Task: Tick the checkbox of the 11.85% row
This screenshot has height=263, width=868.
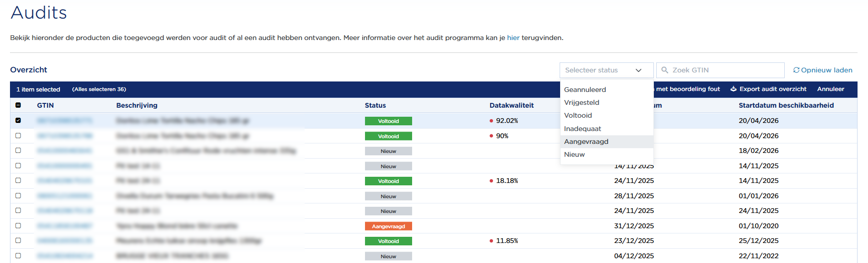Action: pos(18,241)
